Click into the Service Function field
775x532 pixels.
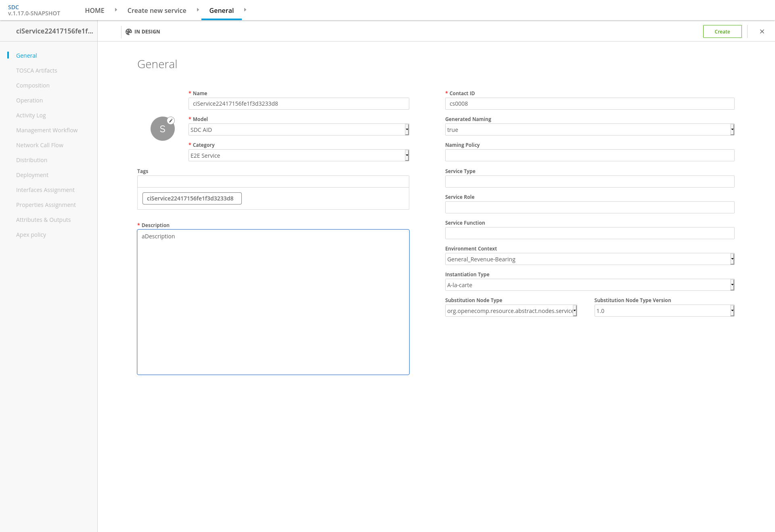pos(590,233)
